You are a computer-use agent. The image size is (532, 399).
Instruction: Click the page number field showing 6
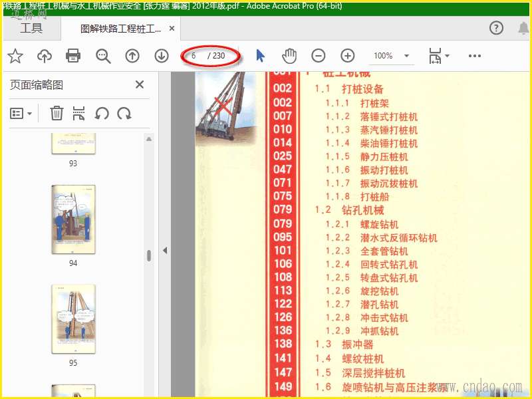[x=195, y=56]
